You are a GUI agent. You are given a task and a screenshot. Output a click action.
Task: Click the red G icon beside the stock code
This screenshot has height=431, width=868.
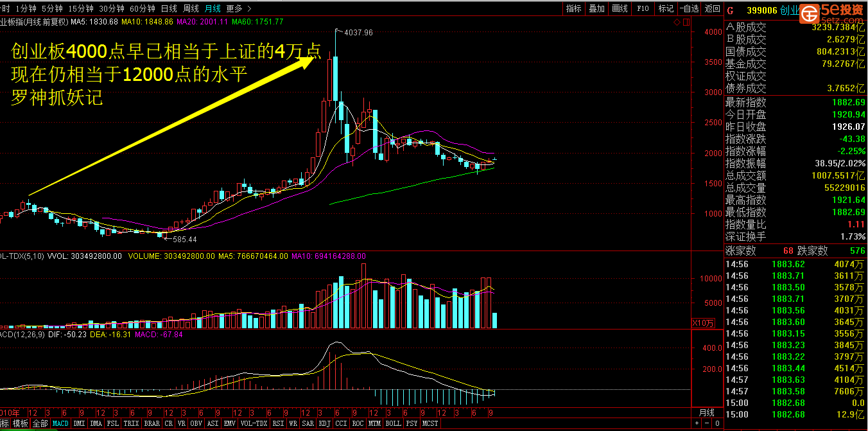pyautogui.click(x=730, y=10)
